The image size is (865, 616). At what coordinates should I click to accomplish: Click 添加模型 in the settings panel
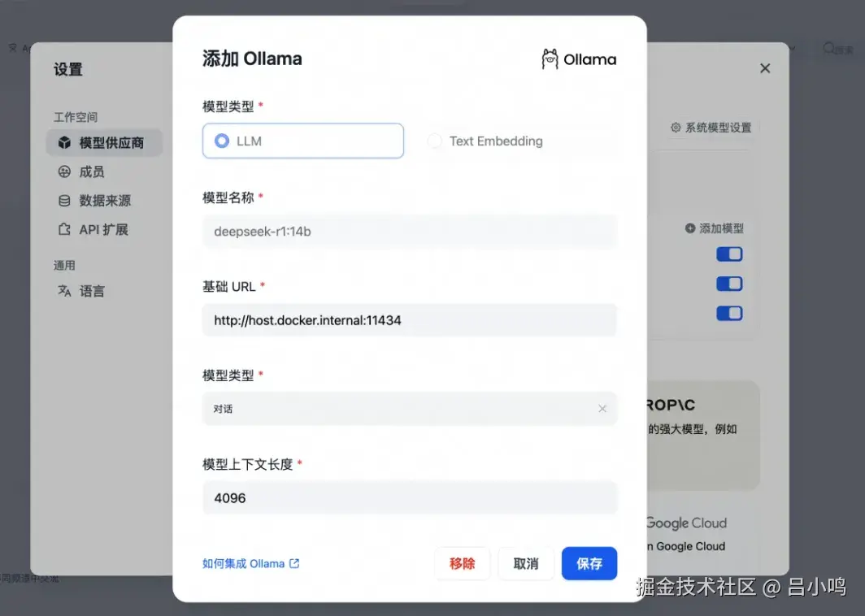[715, 228]
